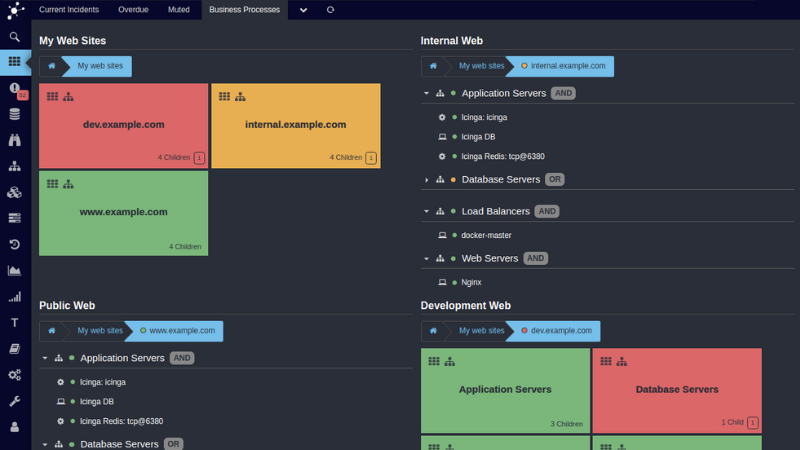
Task: Click the binoculars icon in sidebar
Action: pyautogui.click(x=15, y=140)
